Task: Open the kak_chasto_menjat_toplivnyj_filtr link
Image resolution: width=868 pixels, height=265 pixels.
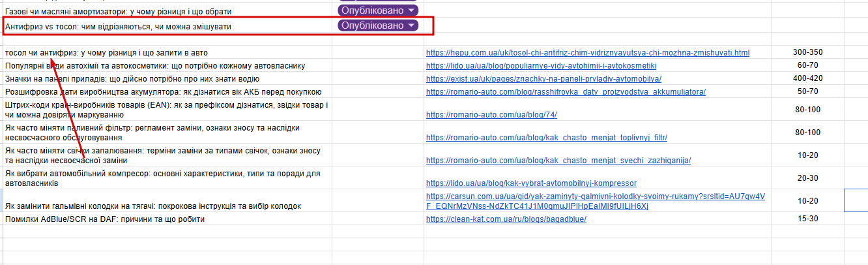Action: 547,138
